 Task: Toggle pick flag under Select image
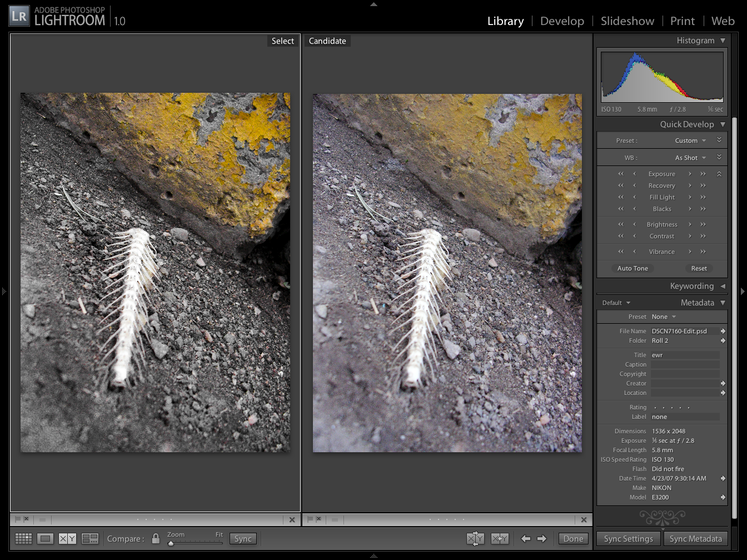(x=17, y=519)
